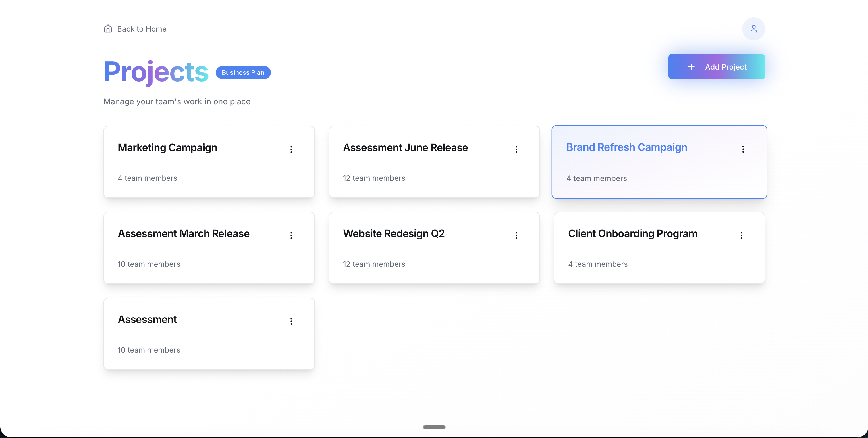Open the Assessment June Release options menu
This screenshot has width=868, height=438.
(516, 149)
